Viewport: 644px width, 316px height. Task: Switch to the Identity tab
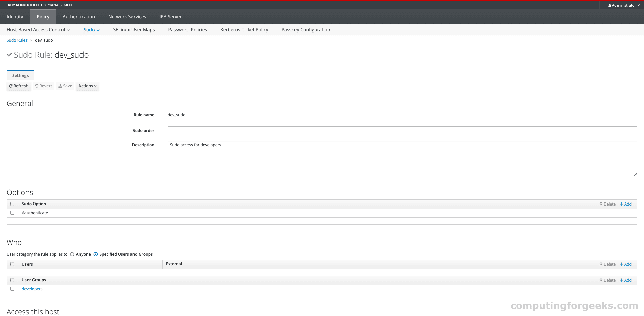coord(15,17)
